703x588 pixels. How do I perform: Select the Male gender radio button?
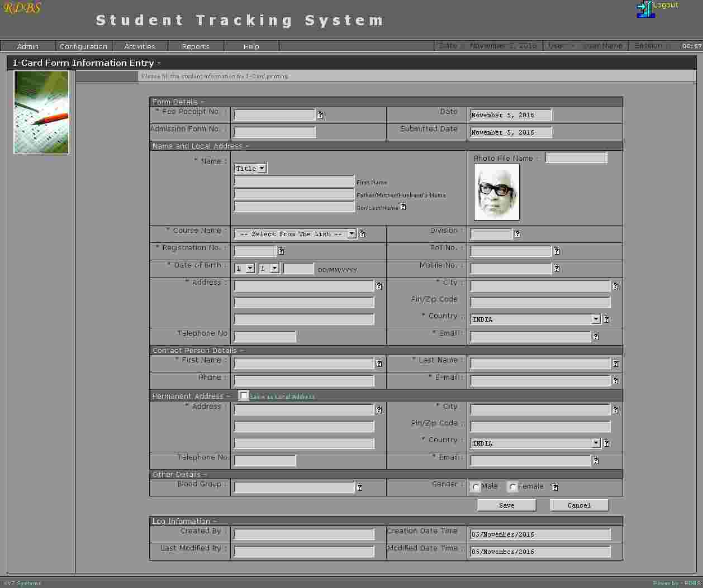click(x=476, y=487)
